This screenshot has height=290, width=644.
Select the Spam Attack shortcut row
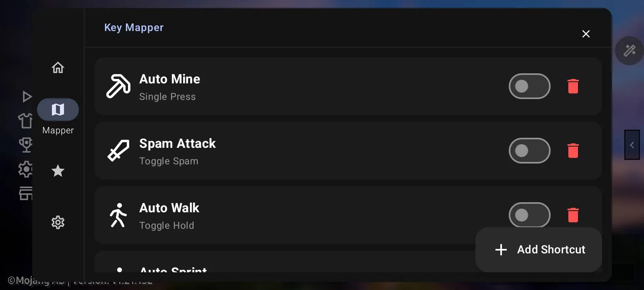[282, 151]
